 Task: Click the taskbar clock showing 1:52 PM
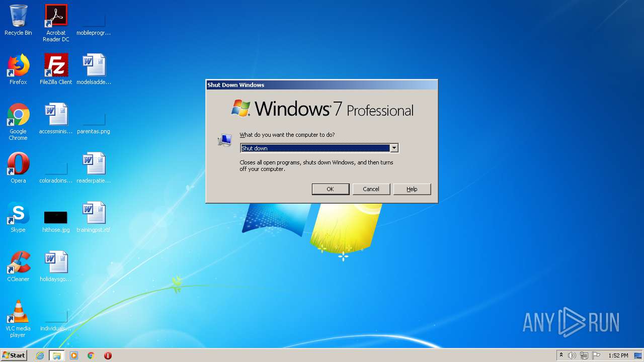click(618, 355)
